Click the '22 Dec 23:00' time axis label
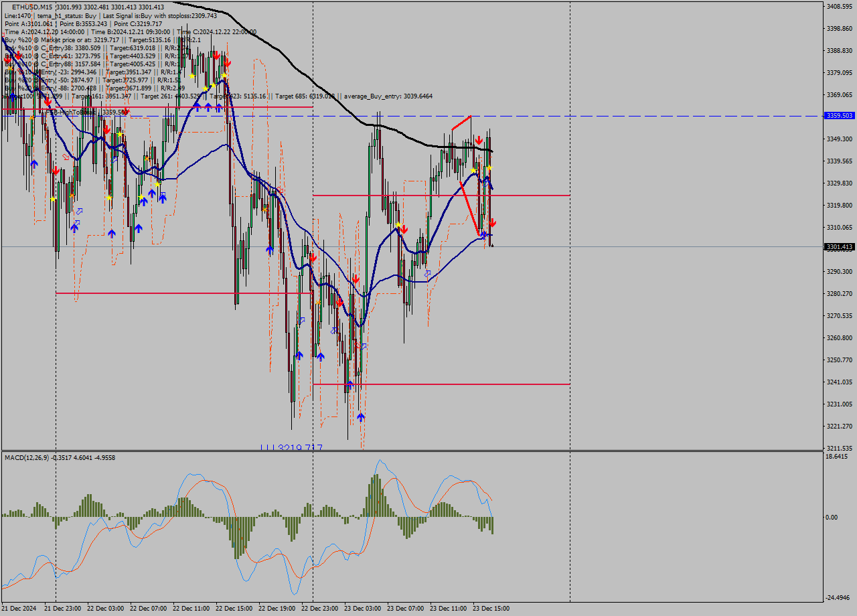Viewport: 857px width, 616px height. click(x=319, y=609)
